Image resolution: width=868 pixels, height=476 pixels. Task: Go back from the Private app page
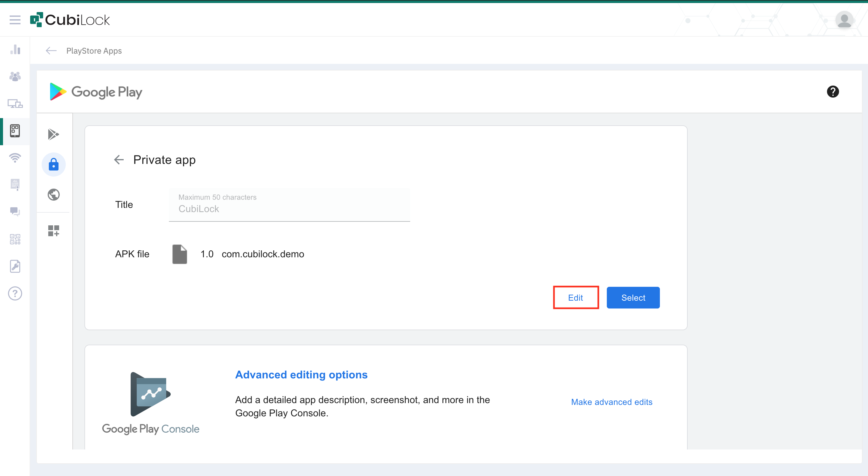[x=119, y=160]
